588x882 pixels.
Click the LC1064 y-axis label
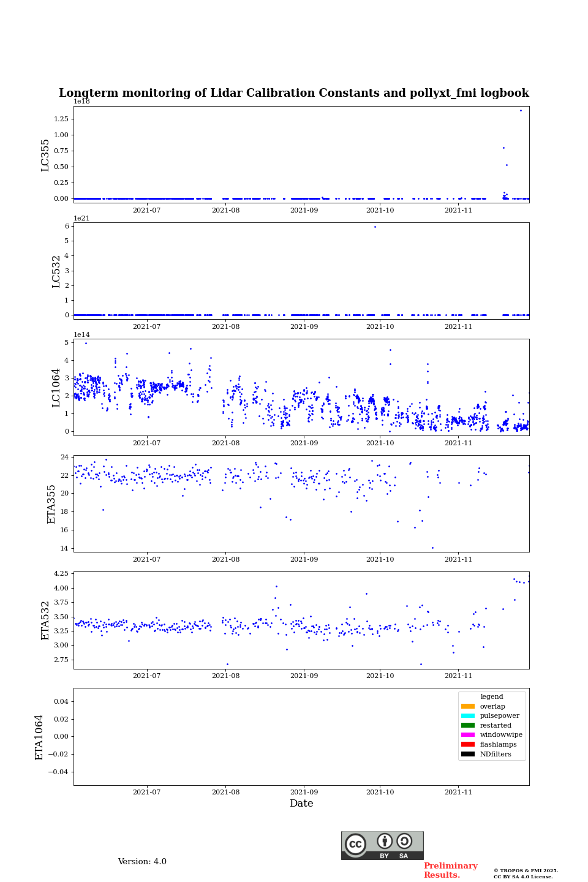pyautogui.click(x=56, y=387)
